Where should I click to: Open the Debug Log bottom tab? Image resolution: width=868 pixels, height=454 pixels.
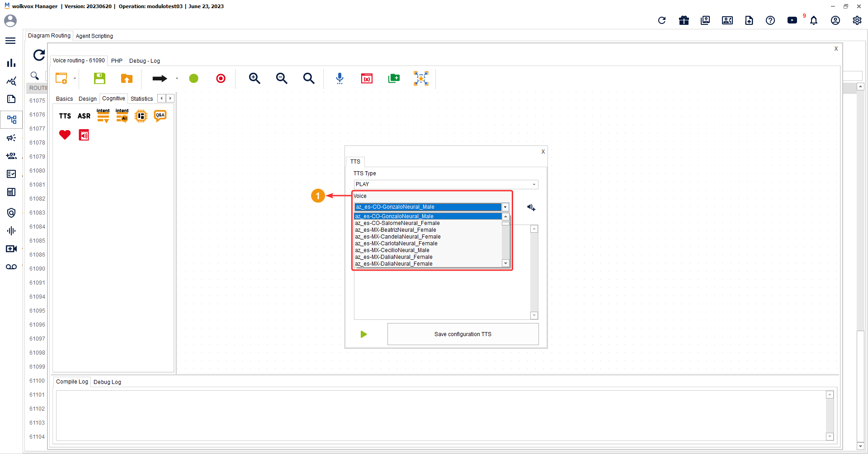(107, 382)
